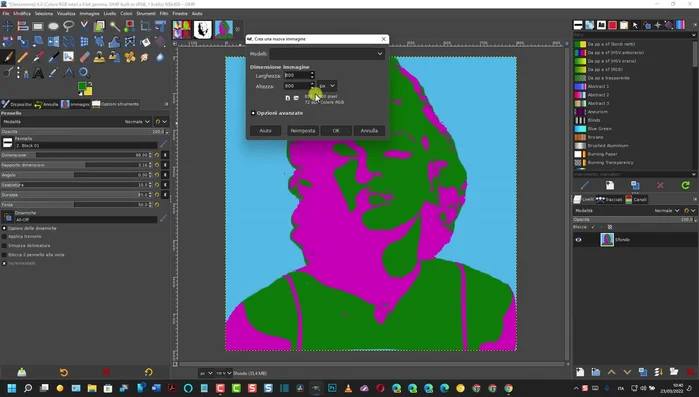Screen dimensions: 699x397
Task: Select the Free Select lasso tool
Action: [x=69, y=26]
